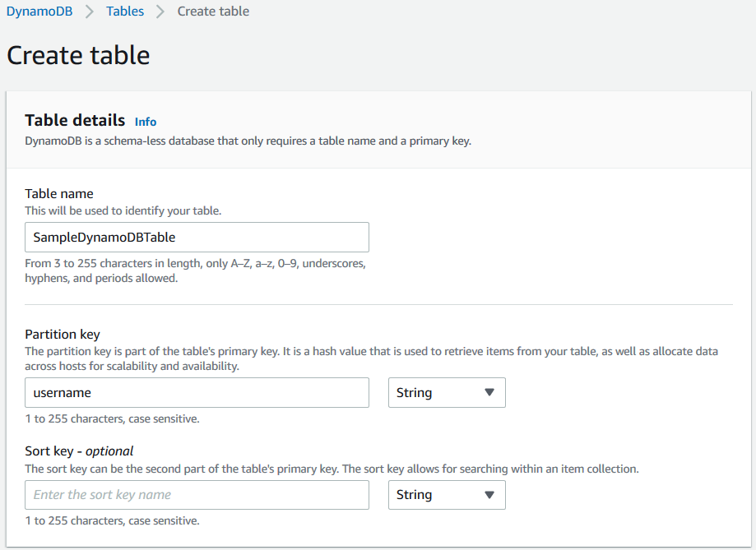Open the Partition key type dropdown
This screenshot has height=550, width=756.
coord(447,392)
